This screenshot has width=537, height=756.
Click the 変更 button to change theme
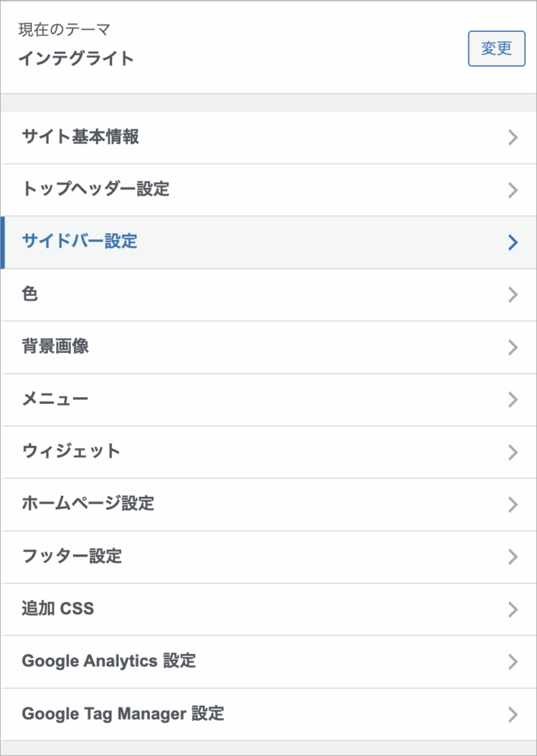click(496, 49)
